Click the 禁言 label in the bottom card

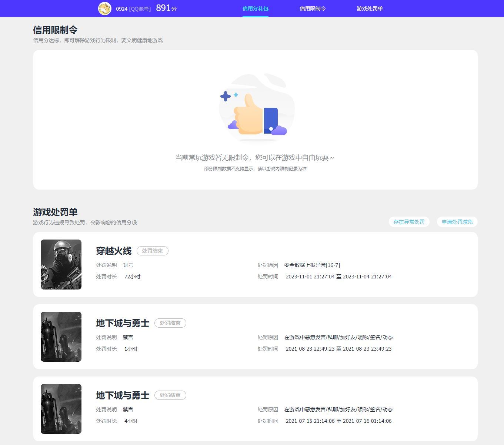128,409
